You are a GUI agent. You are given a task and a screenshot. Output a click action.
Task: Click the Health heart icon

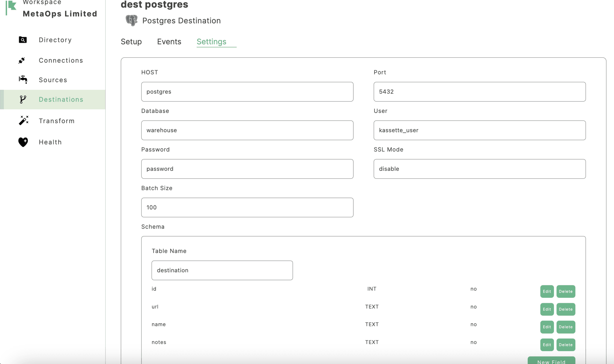[23, 142]
